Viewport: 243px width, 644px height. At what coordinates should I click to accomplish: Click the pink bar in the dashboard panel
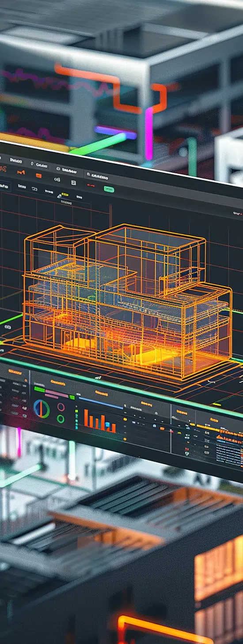point(57,394)
